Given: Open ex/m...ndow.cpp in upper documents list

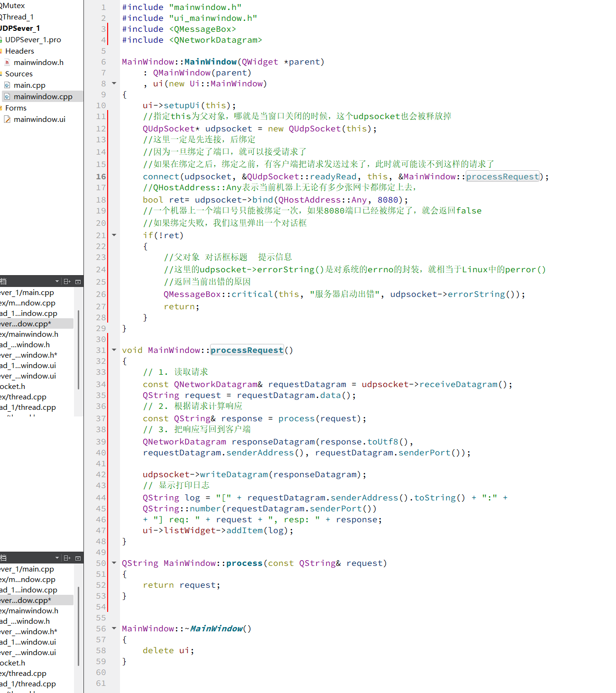Looking at the screenshot, I should [x=28, y=303].
